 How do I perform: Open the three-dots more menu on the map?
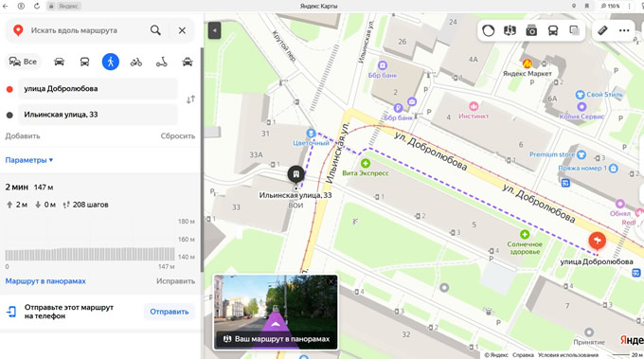(624, 30)
